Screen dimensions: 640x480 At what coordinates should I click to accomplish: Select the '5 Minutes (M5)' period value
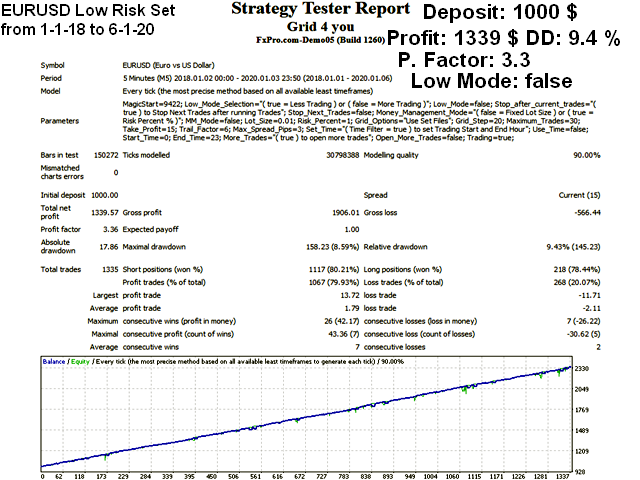[x=147, y=78]
